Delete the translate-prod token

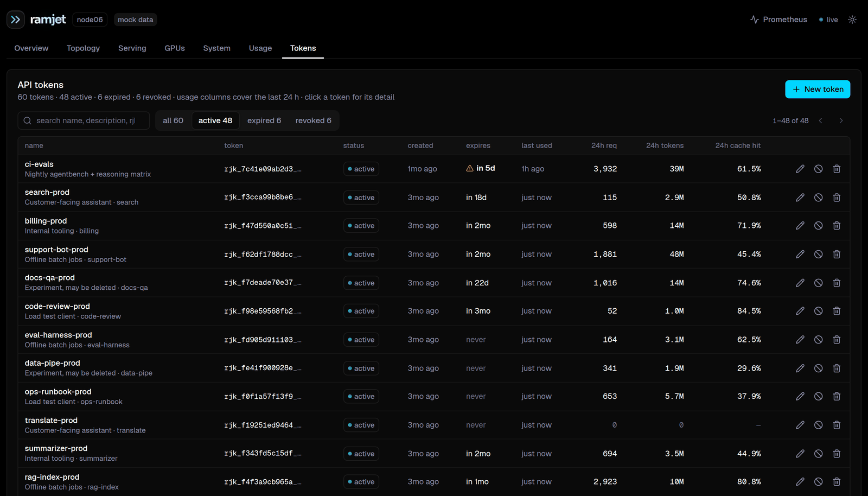click(837, 425)
